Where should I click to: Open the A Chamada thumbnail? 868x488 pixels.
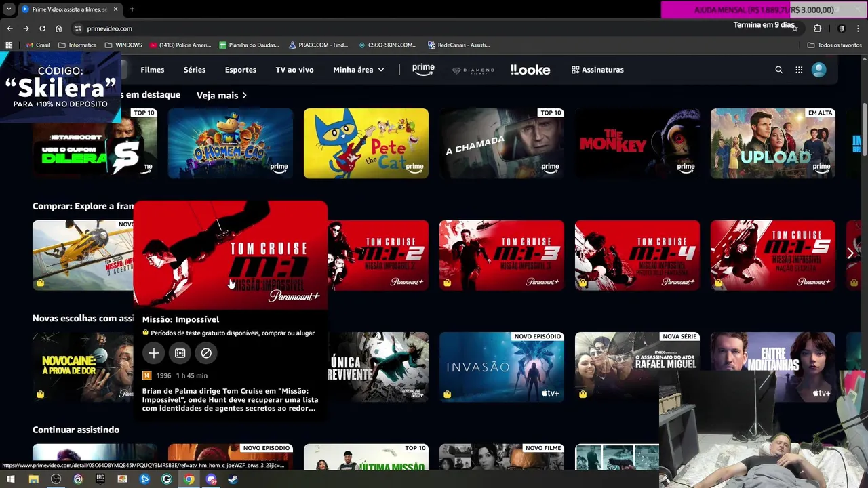[502, 144]
